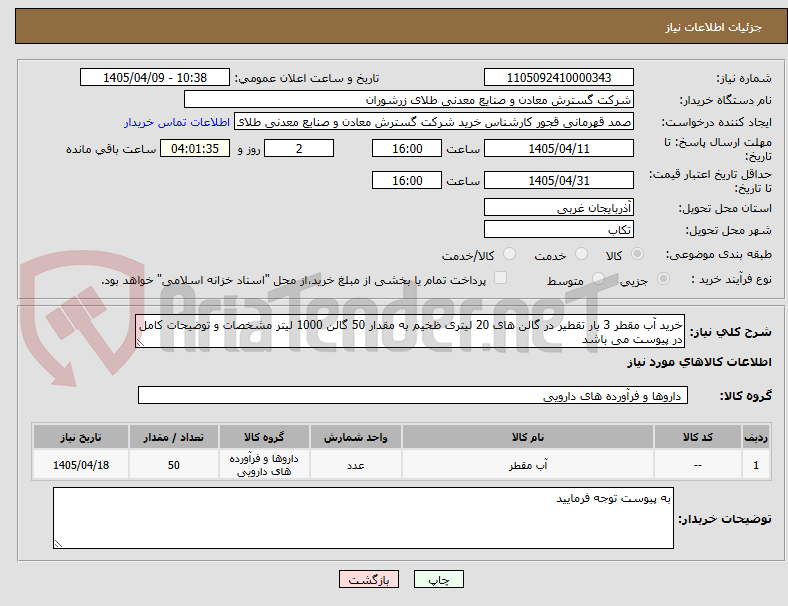Click the announcement date field 1405/04/09 - 10:38

pos(155,77)
